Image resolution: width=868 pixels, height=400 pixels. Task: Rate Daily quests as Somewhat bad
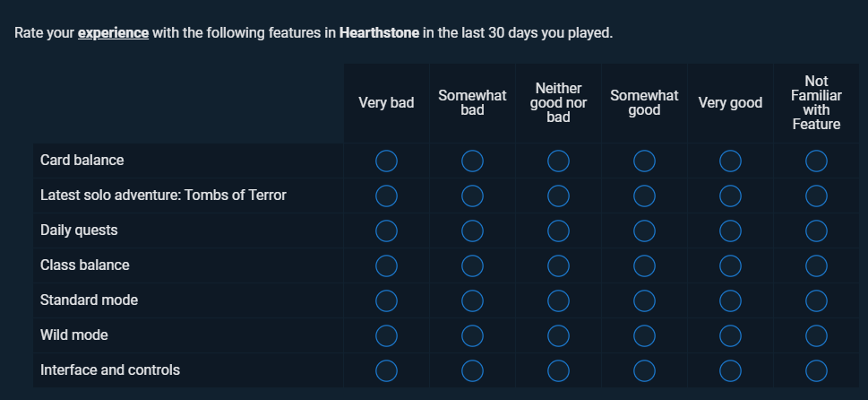pyautogui.click(x=472, y=231)
